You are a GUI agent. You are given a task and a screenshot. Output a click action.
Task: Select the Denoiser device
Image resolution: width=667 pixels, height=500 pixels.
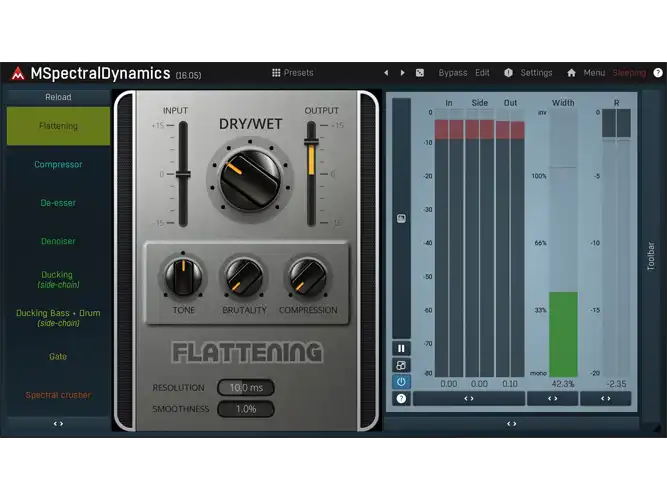click(x=58, y=241)
